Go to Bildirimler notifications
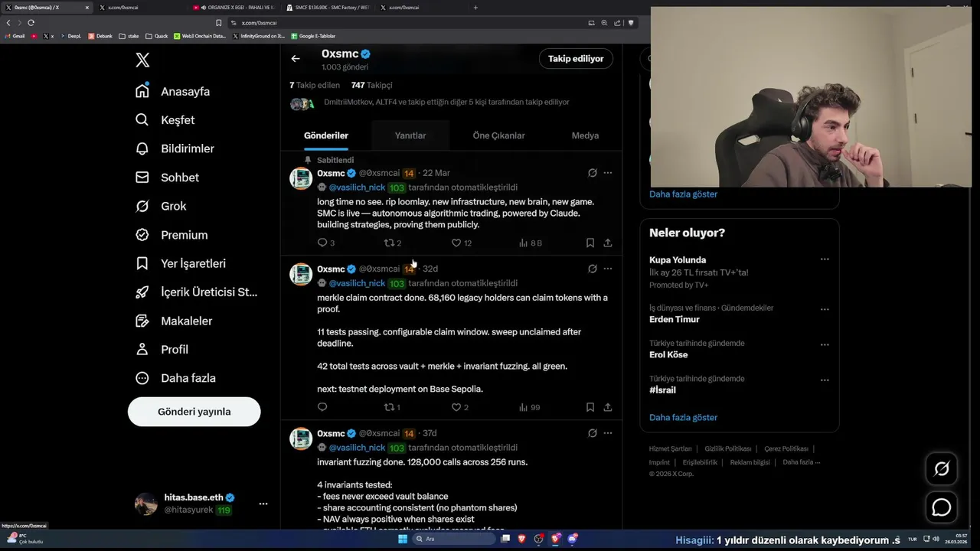This screenshot has width=980, height=551. [175, 148]
